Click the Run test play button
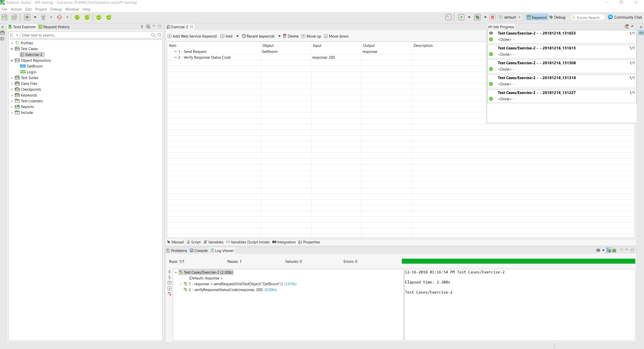The height and width of the screenshot is (349, 644). coord(461,17)
